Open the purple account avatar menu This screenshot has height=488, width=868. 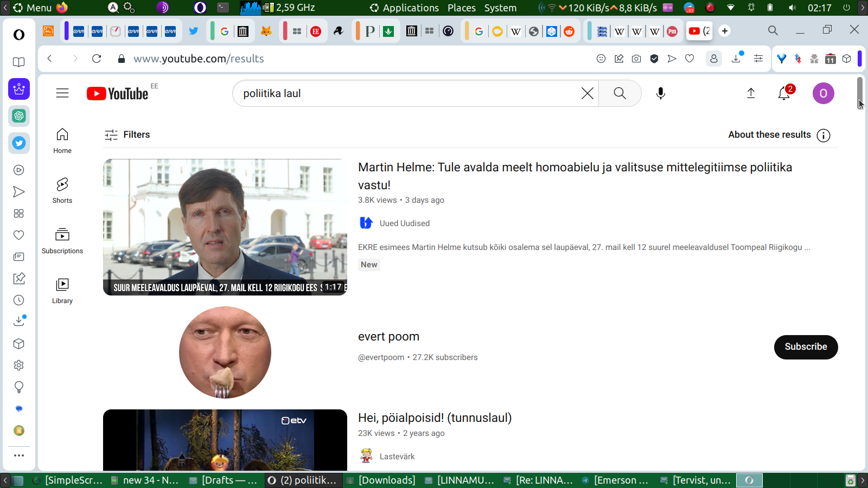point(823,93)
